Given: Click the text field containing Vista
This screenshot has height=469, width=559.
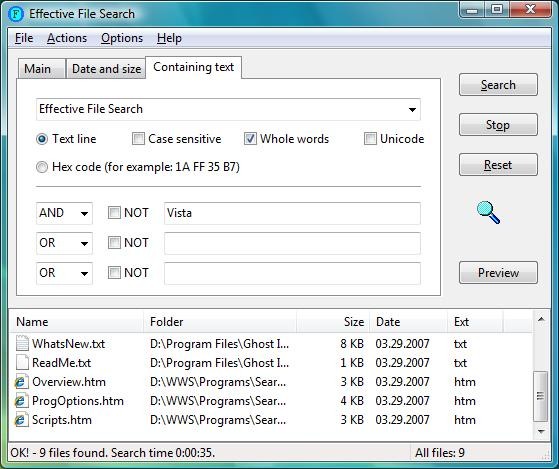Looking at the screenshot, I should point(292,213).
